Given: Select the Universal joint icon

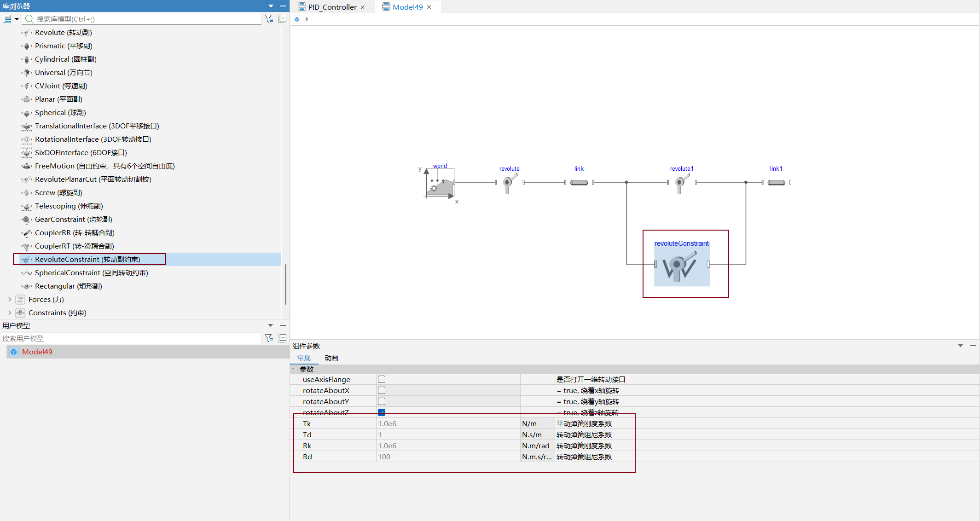Looking at the screenshot, I should [x=27, y=73].
